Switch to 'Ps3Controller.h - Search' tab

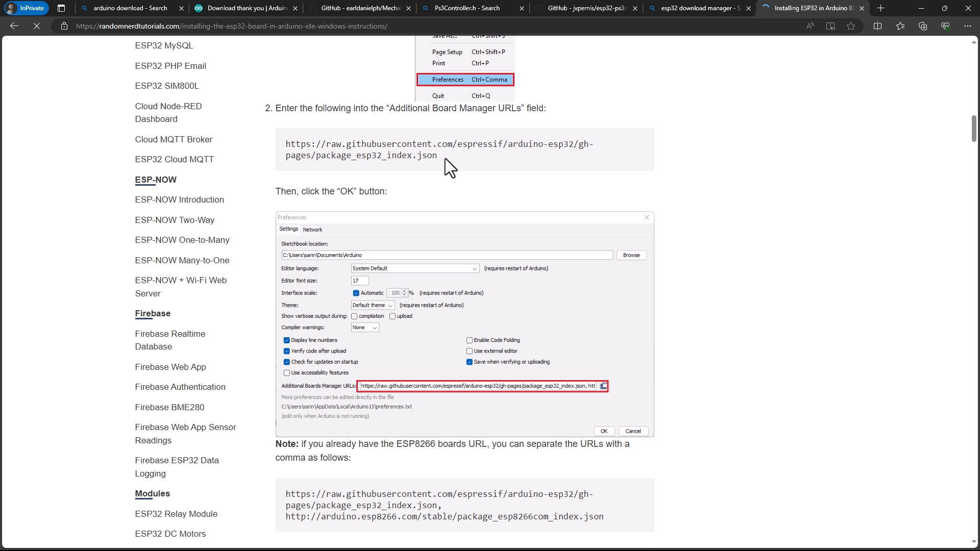[x=467, y=8]
